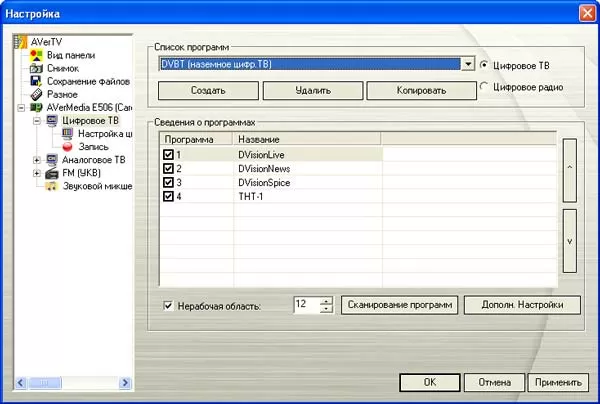Increase the Нерабочая область spinner value

tap(326, 300)
